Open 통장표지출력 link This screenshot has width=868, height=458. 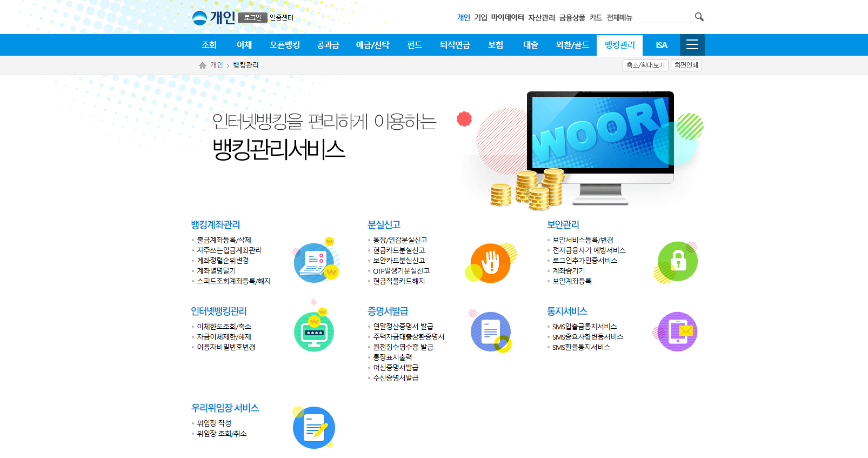coord(392,357)
